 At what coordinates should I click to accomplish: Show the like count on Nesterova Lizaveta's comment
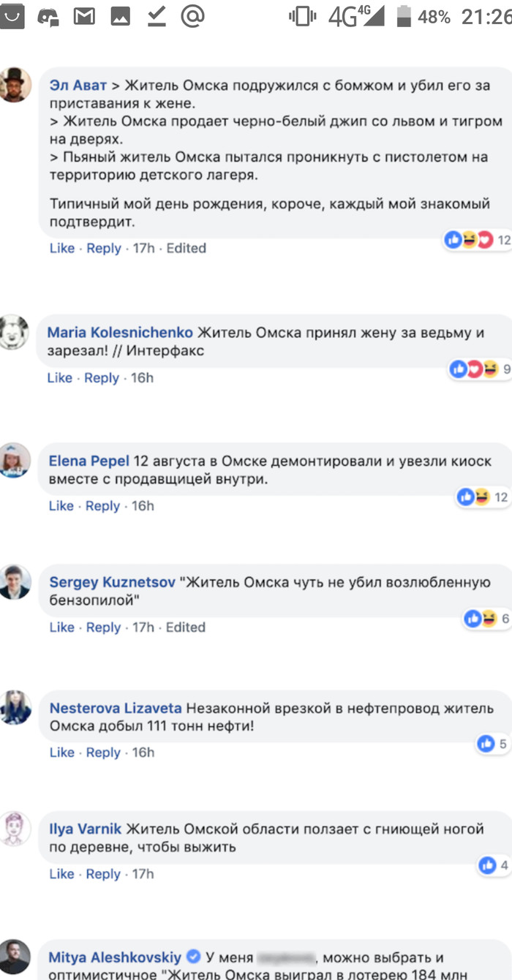[493, 745]
